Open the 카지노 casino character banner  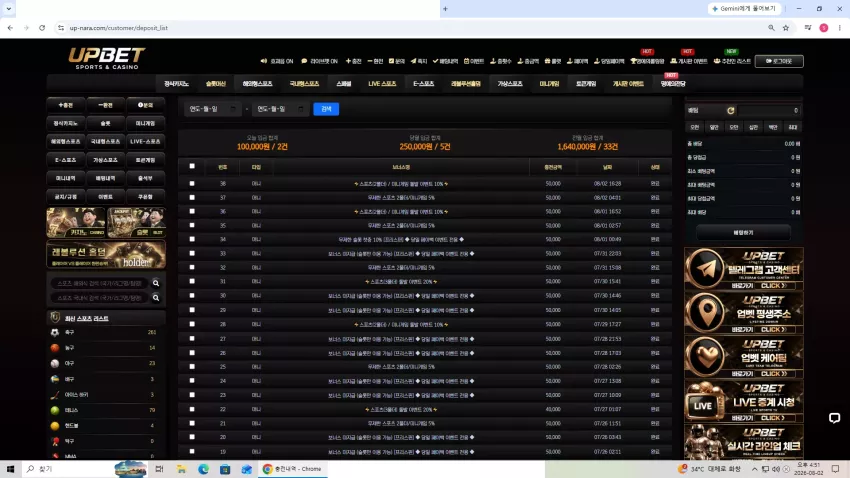pyautogui.click(x=76, y=222)
